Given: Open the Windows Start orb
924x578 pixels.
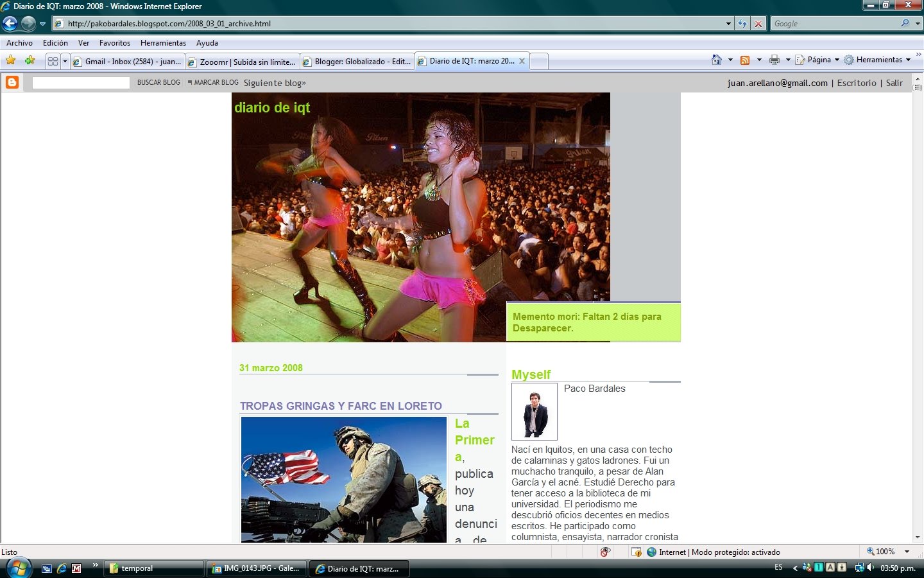Looking at the screenshot, I should coord(18,568).
